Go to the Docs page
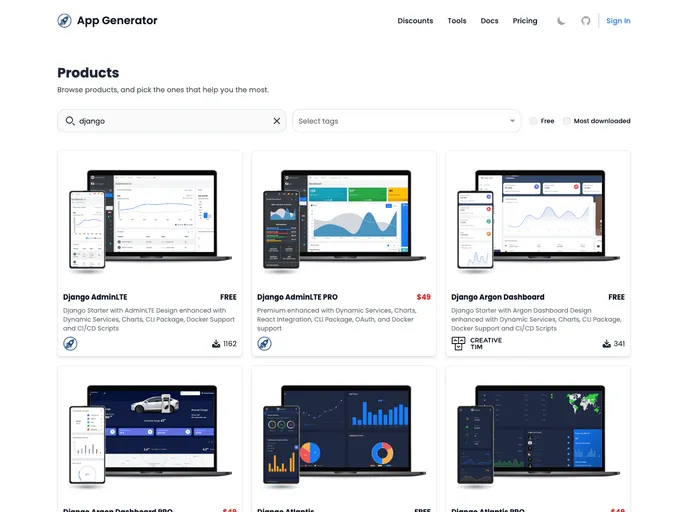The image size is (688, 512). [x=489, y=21]
